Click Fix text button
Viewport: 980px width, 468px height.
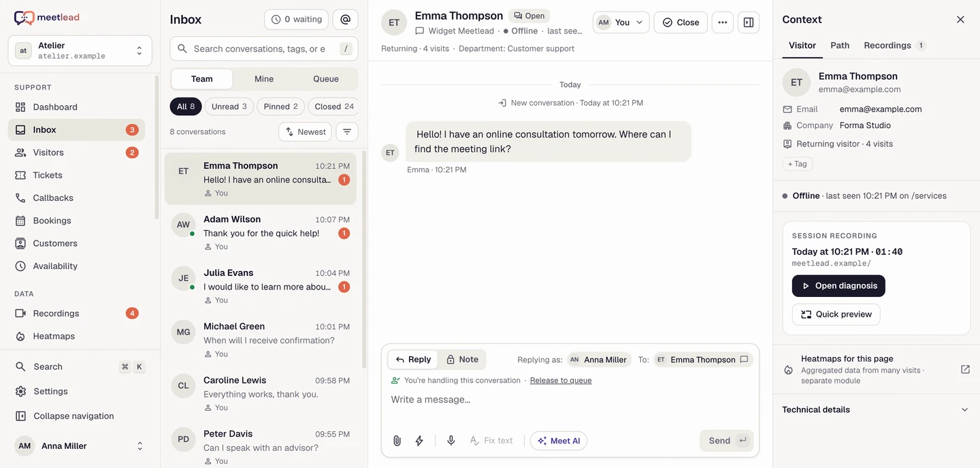[491, 441]
